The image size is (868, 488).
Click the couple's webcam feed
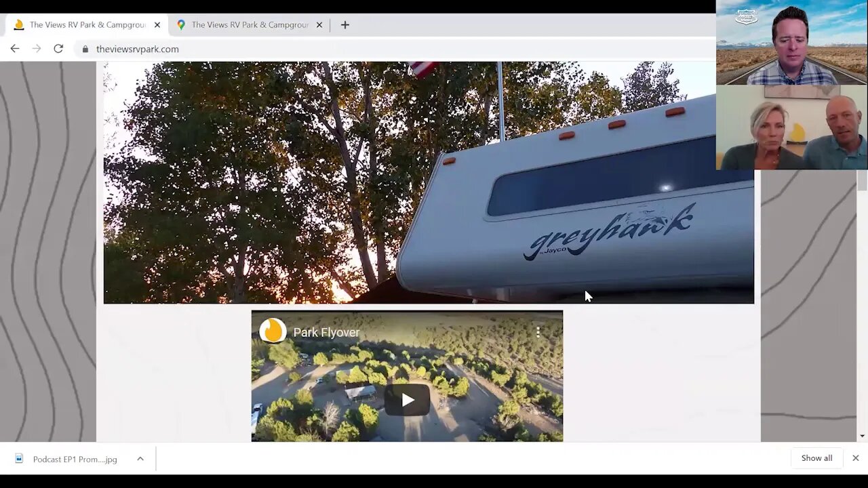point(791,127)
